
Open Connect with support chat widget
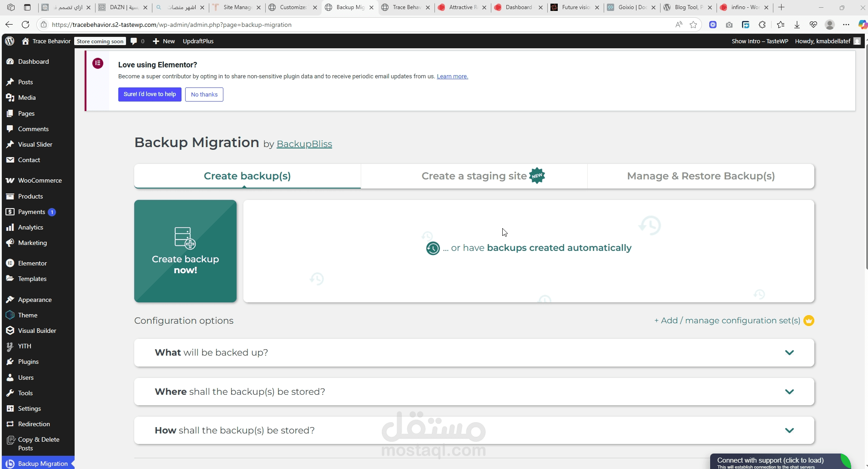click(x=780, y=461)
